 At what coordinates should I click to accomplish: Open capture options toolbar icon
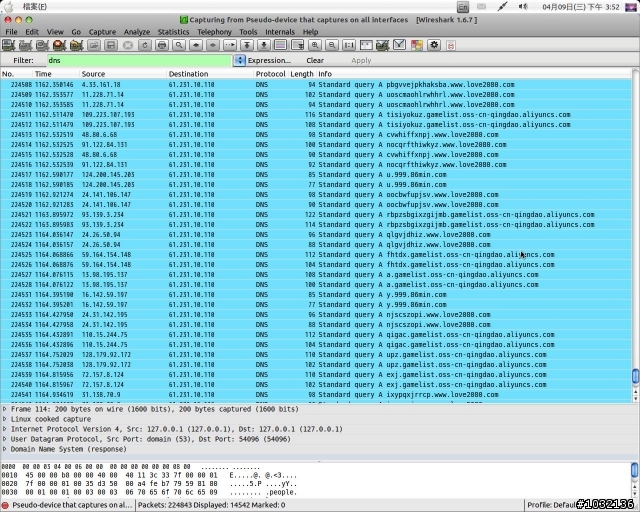point(25,45)
